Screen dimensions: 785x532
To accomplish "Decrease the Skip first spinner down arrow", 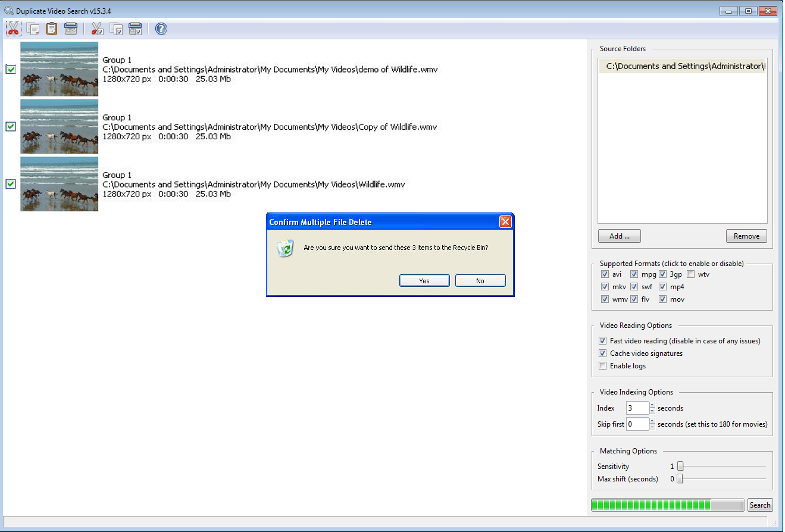I will tap(652, 427).
